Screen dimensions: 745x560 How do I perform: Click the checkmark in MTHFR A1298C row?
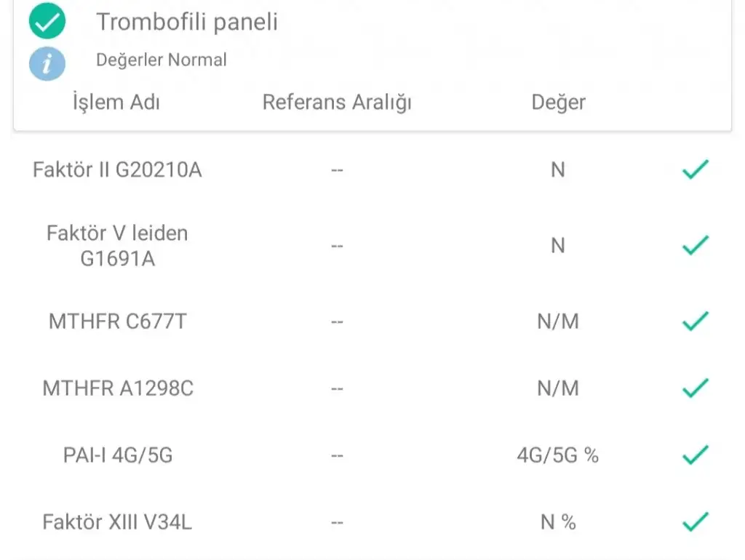click(695, 388)
